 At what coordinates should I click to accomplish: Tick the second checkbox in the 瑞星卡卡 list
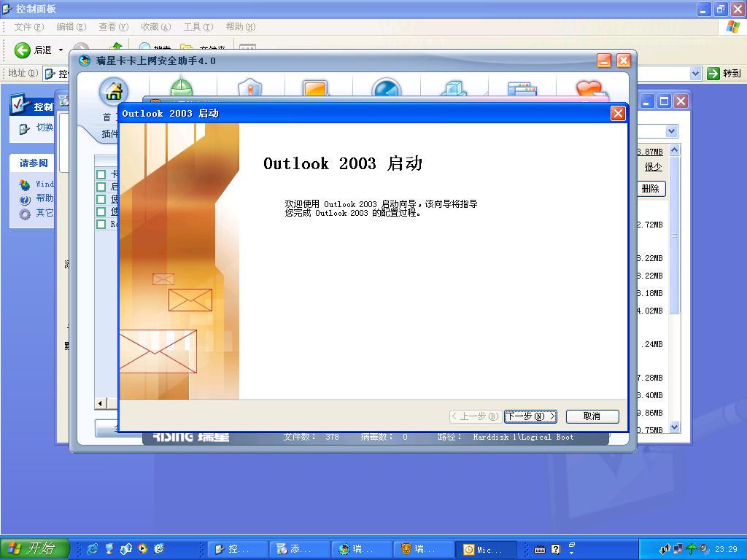[101, 187]
